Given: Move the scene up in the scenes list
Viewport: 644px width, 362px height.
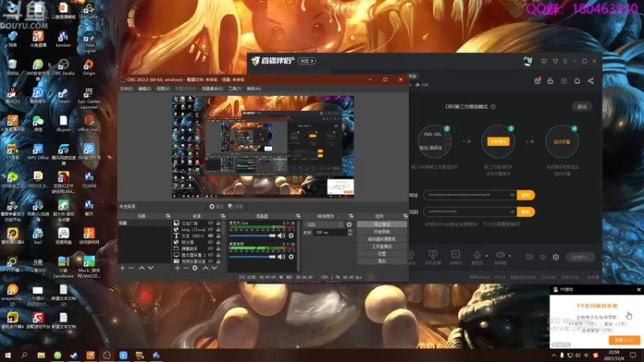Looking at the screenshot, I should [x=142, y=268].
